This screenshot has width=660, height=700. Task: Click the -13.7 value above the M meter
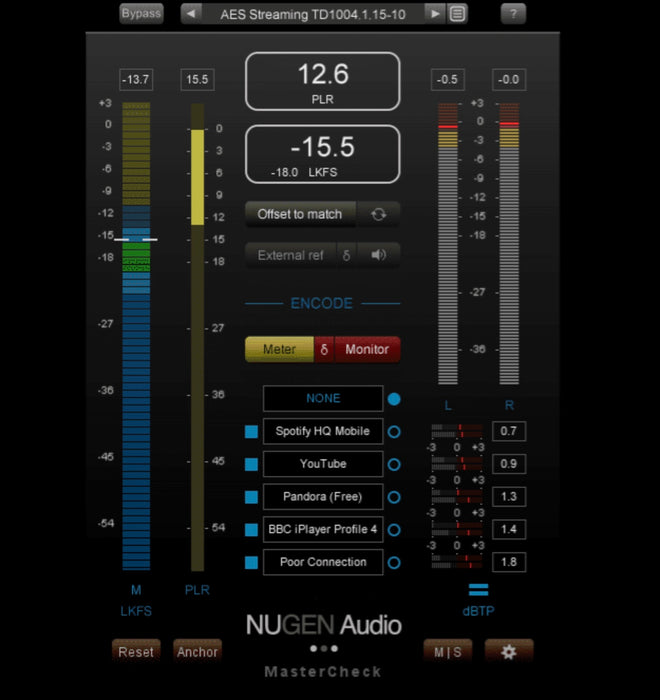coord(136,80)
